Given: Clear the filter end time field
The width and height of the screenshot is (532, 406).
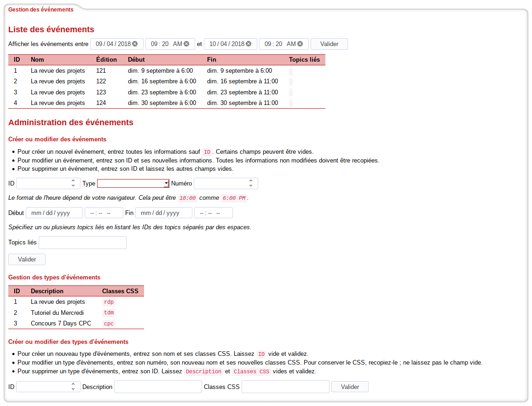Looking at the screenshot, I should click(x=300, y=44).
